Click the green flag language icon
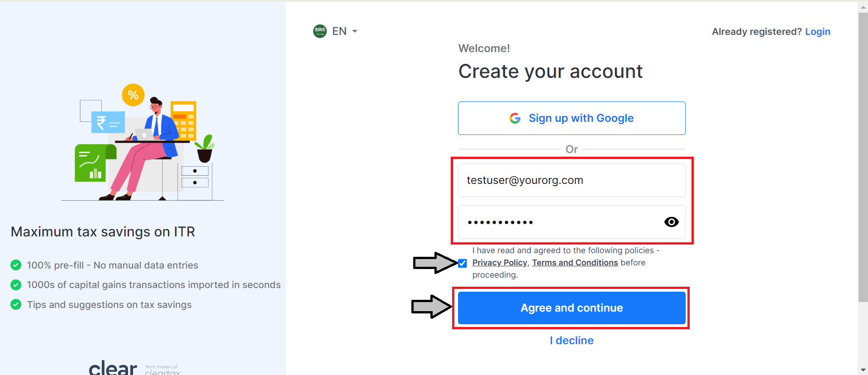This screenshot has width=868, height=375. point(320,31)
